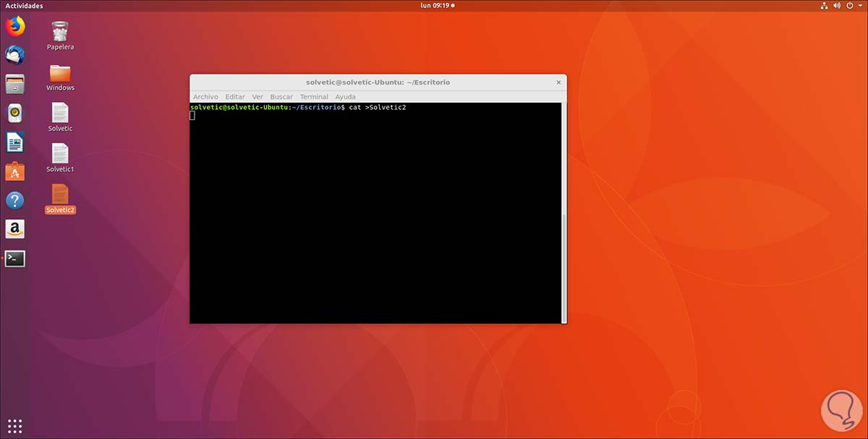Click the Actividades button
The image size is (868, 439).
coord(24,5)
